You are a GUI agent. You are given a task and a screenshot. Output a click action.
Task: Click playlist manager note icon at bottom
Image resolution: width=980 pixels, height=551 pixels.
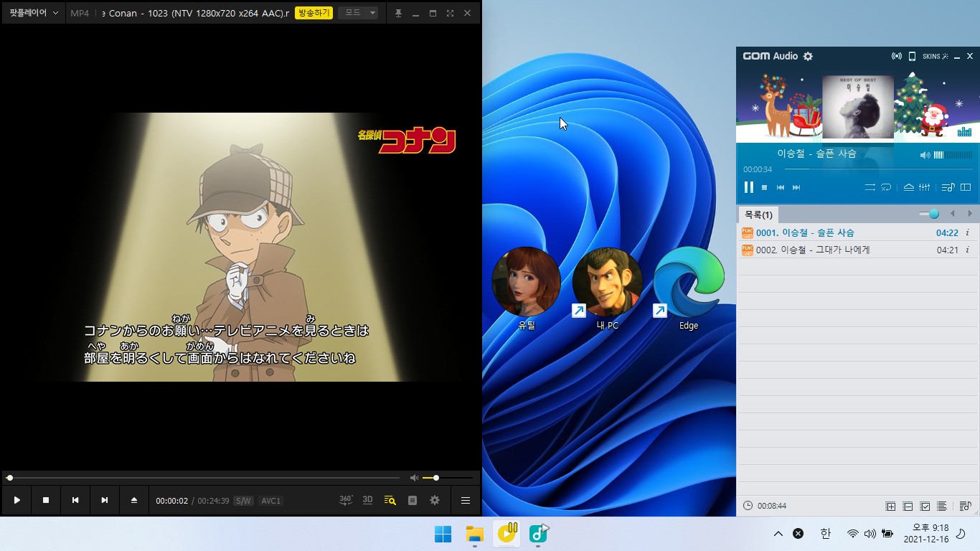965,506
